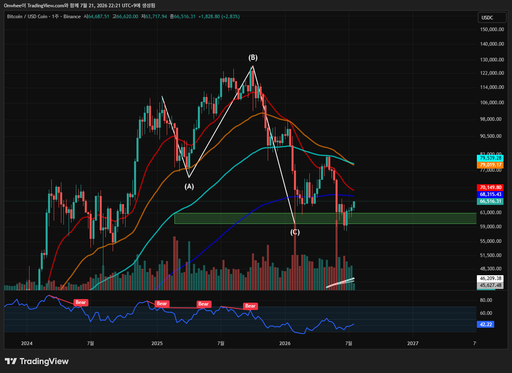Click the white 46,209.38 volume tag
The height and width of the screenshot is (373, 512).
490,278
